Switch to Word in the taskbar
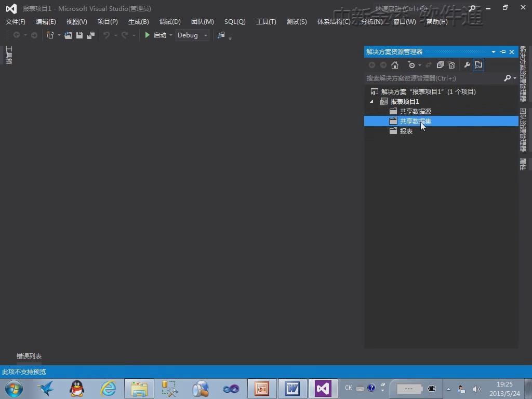This screenshot has width=532, height=399. [x=292, y=389]
